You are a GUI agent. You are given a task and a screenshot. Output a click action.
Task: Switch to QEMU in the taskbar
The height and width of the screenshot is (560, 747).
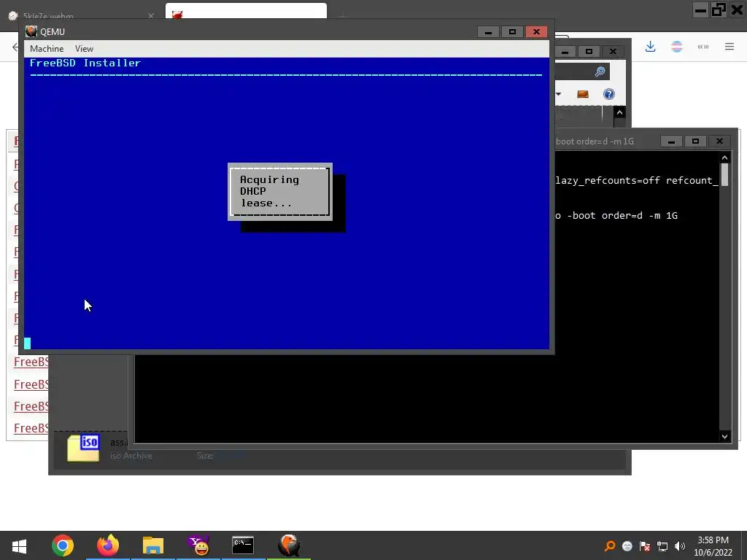289,545
